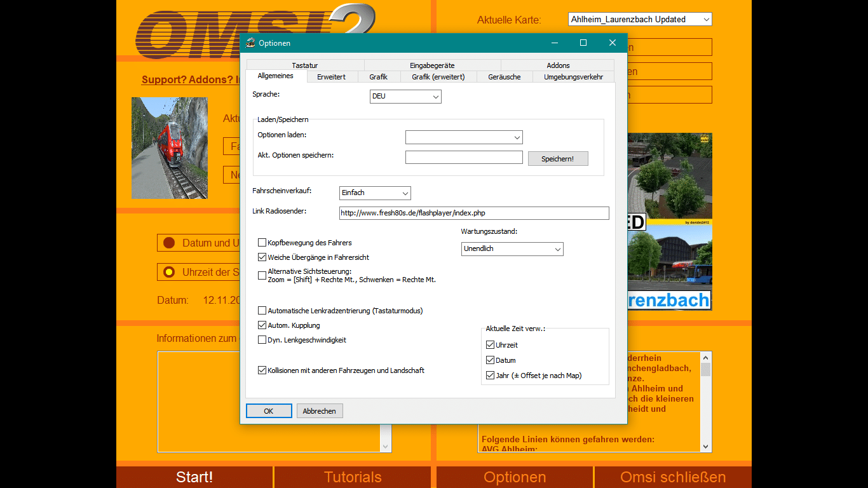Disable Kollisionen mit anderen Fahrzeugen checkbox
The height and width of the screenshot is (488, 868).
click(262, 370)
